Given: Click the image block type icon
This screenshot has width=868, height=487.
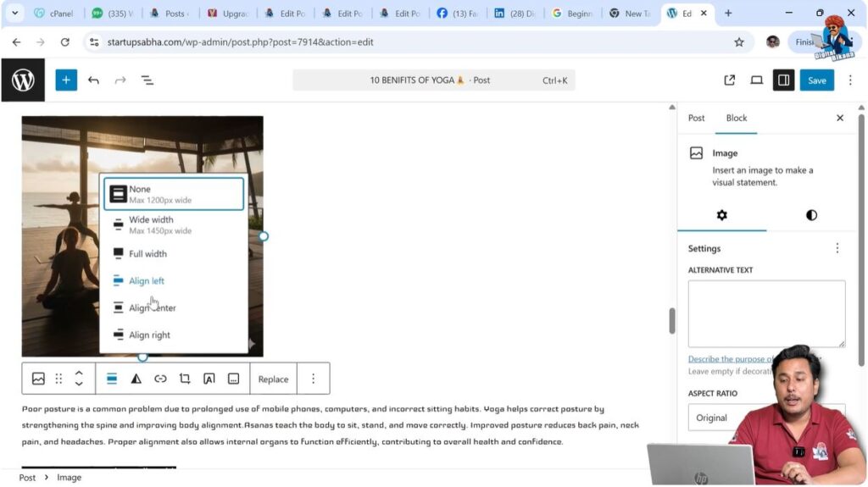Looking at the screenshot, I should (x=38, y=379).
